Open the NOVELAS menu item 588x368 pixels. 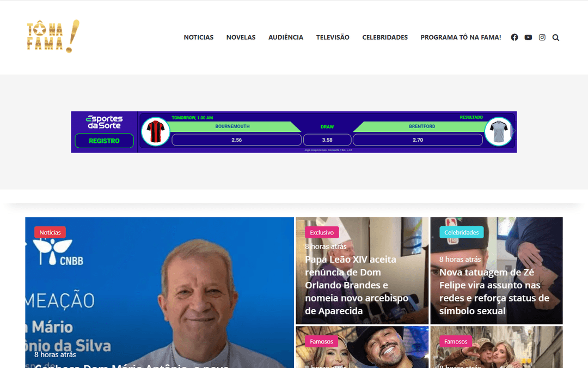[x=241, y=37]
